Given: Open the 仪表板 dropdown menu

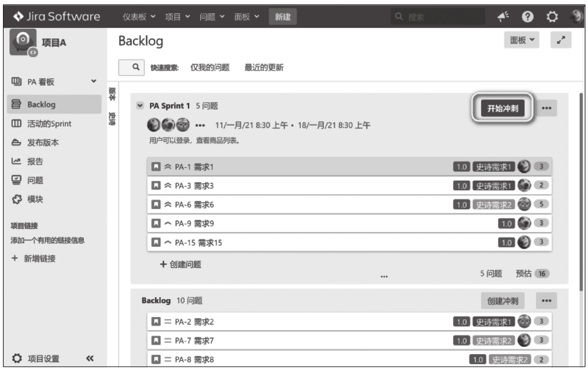Looking at the screenshot, I should (139, 17).
